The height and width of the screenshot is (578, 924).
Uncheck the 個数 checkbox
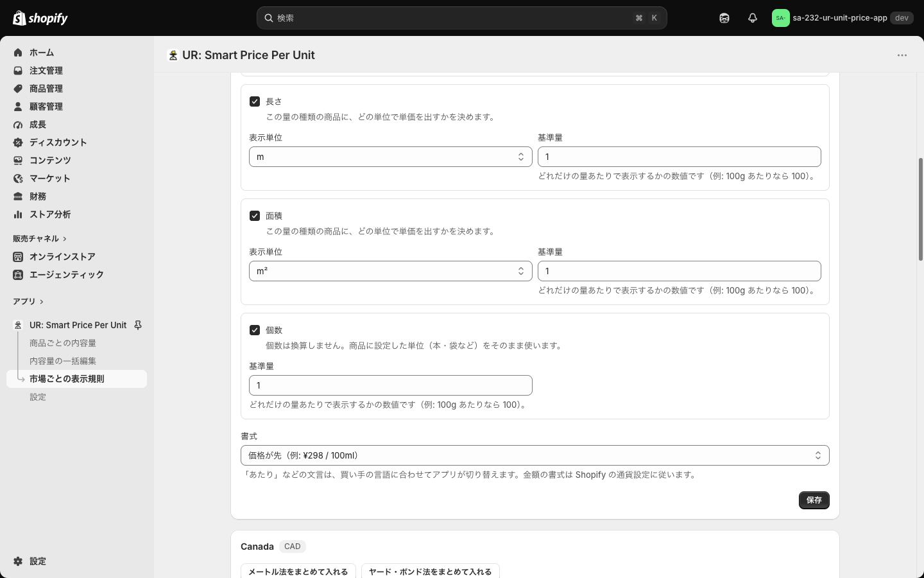coord(255,330)
